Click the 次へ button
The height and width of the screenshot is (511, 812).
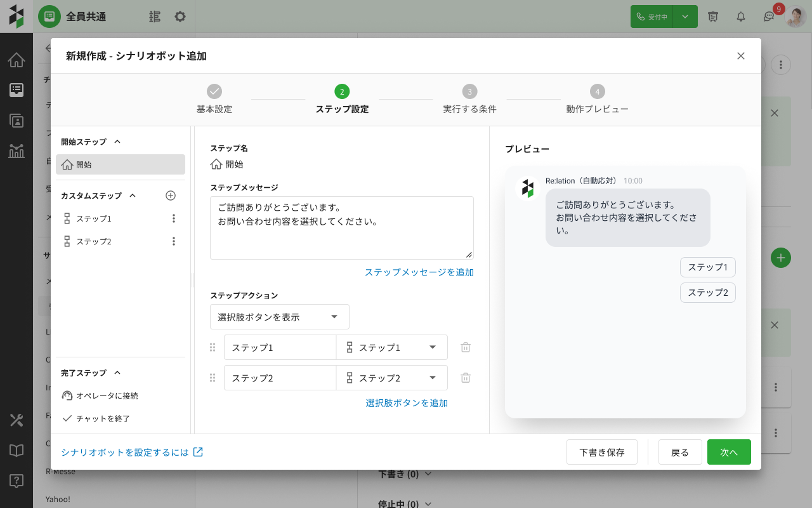pyautogui.click(x=729, y=452)
